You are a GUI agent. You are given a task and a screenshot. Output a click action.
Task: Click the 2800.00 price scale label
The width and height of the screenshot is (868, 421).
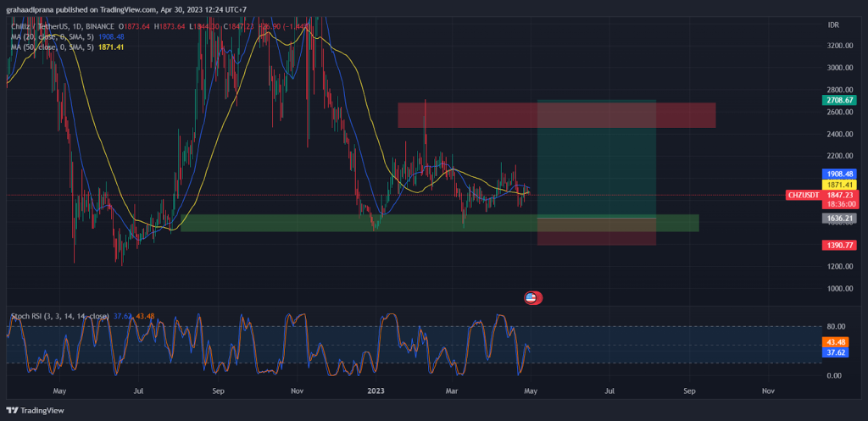coord(840,90)
